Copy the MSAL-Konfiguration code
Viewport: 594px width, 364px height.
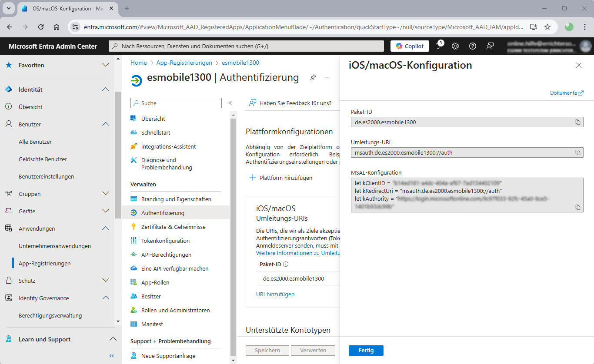click(x=578, y=207)
